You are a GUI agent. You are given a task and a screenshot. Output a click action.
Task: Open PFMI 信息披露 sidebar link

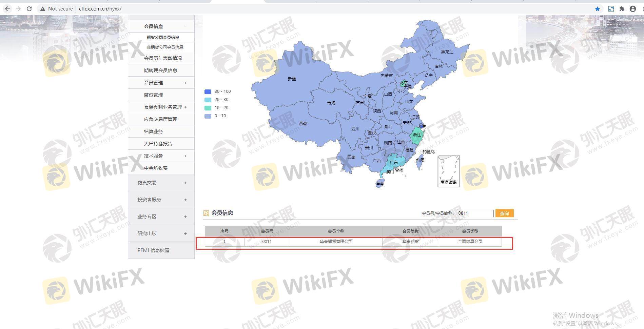coord(153,250)
